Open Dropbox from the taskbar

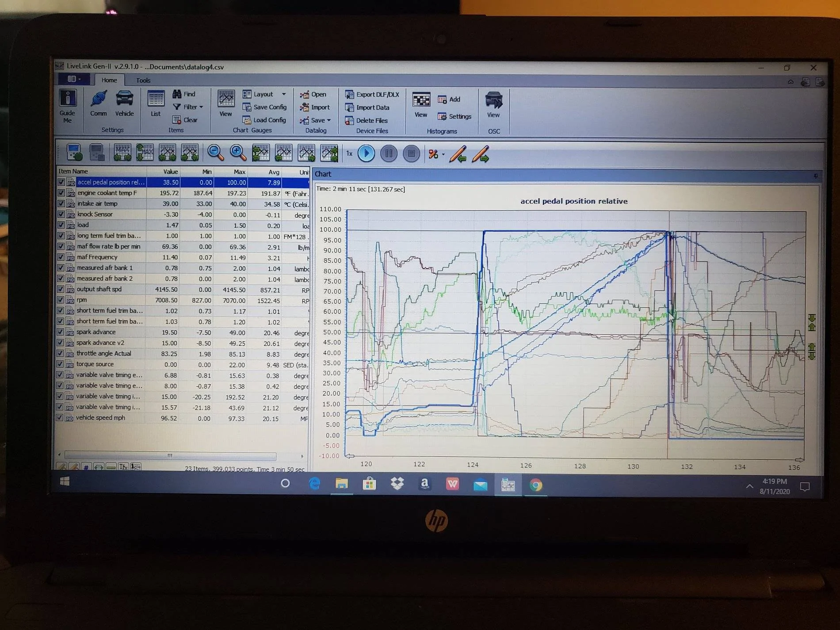point(397,484)
